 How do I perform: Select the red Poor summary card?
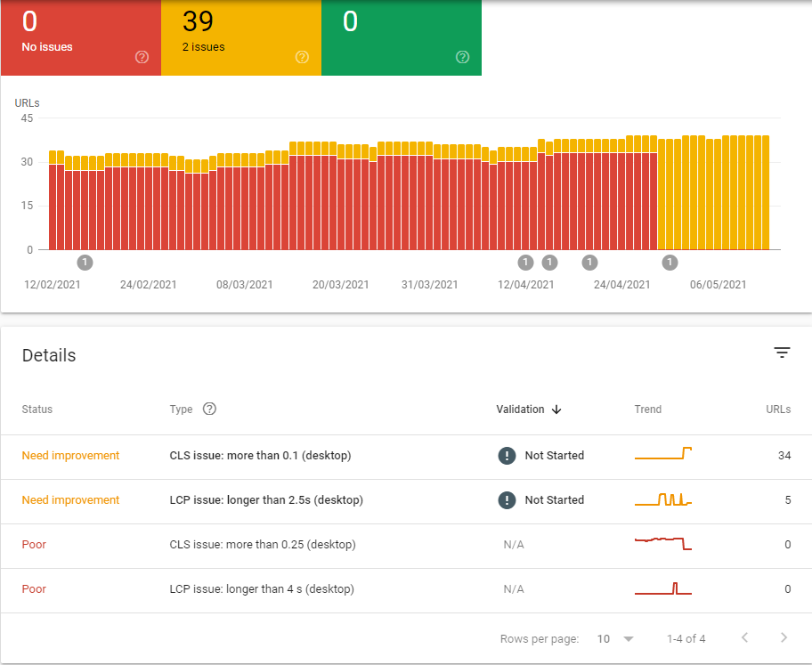[x=81, y=37]
